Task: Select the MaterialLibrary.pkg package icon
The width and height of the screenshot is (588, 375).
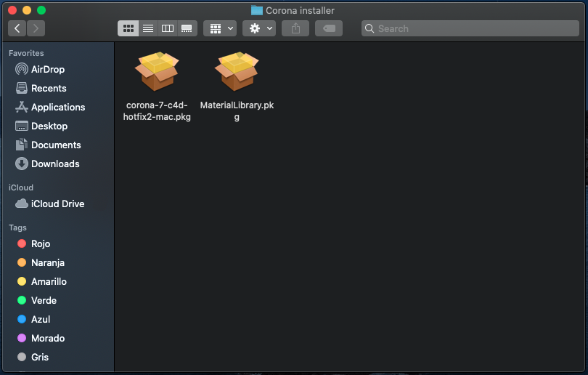Action: click(x=237, y=71)
